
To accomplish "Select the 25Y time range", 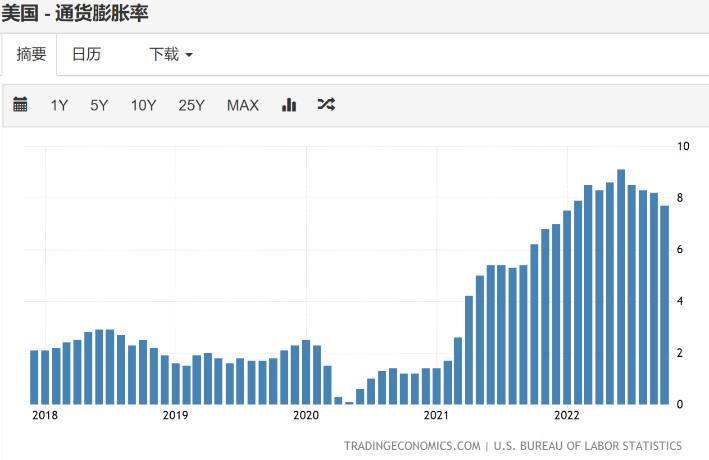I will click(x=191, y=105).
